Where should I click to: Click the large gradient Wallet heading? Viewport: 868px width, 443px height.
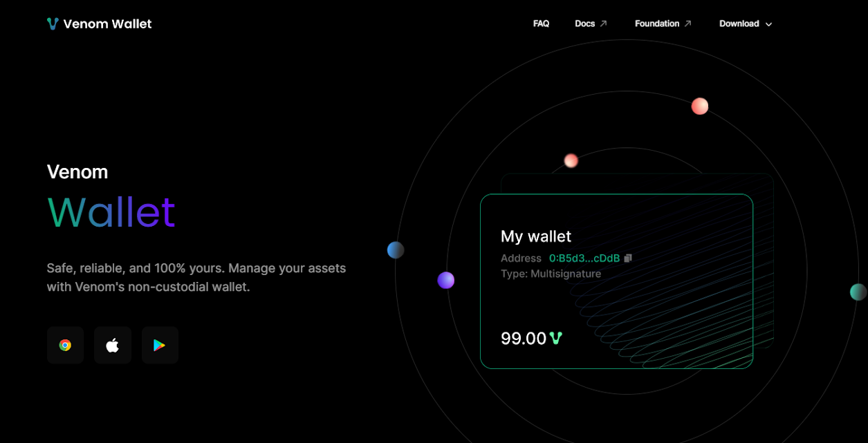coord(111,212)
